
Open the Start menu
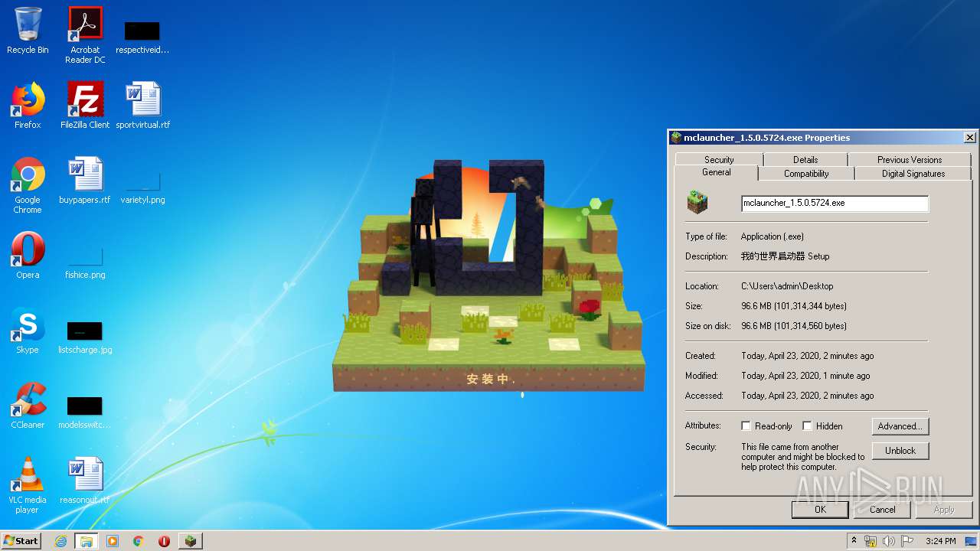pyautogui.click(x=21, y=541)
